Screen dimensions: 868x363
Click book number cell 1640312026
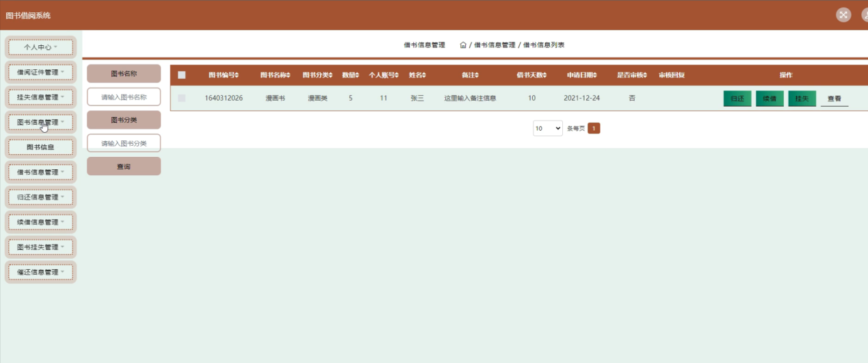coord(224,99)
